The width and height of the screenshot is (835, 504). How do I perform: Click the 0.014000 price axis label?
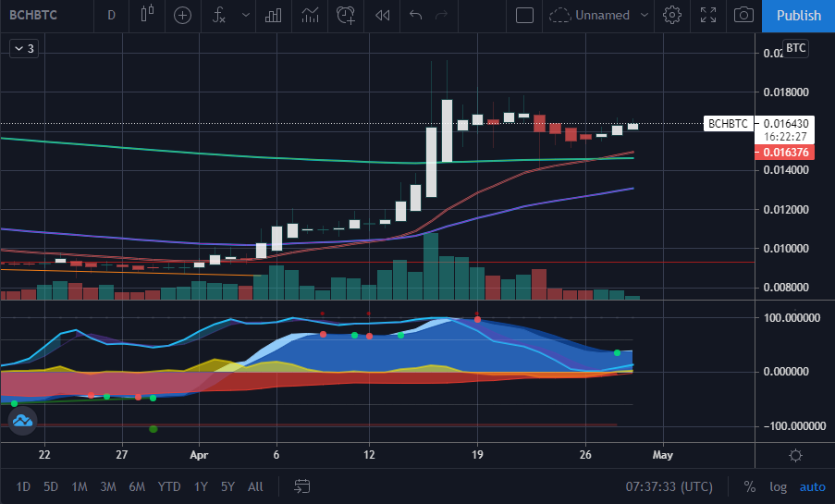pos(785,170)
